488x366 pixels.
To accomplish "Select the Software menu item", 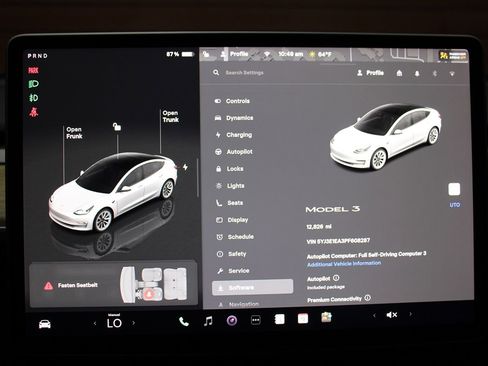I will pos(252,287).
